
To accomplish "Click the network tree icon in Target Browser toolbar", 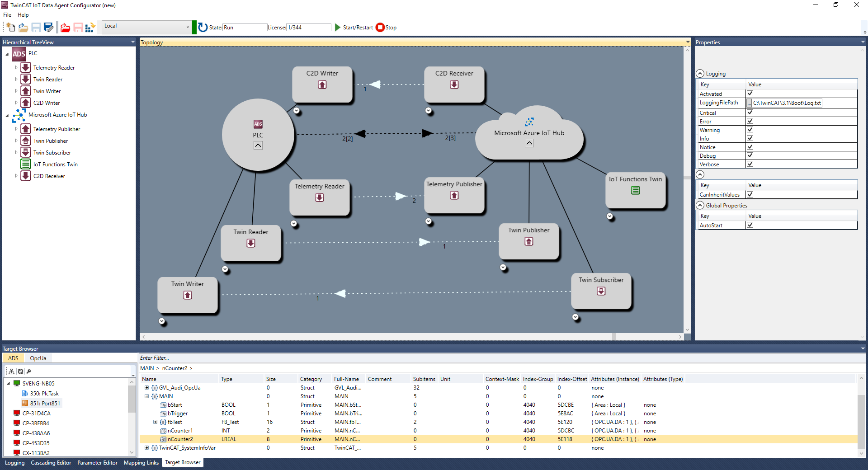I will [x=12, y=371].
